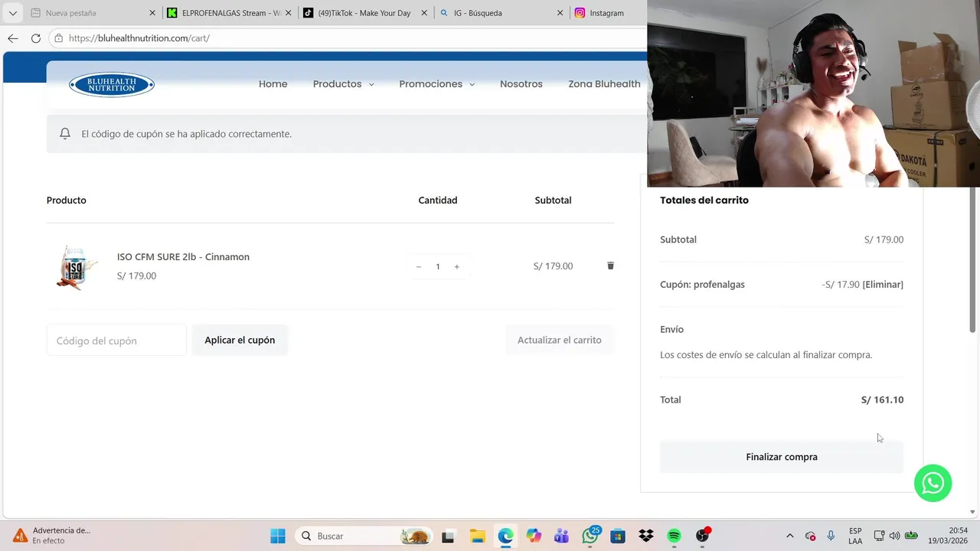This screenshot has width=980, height=551.
Task: Open Zona Bluhealth navigation item
Action: (604, 84)
